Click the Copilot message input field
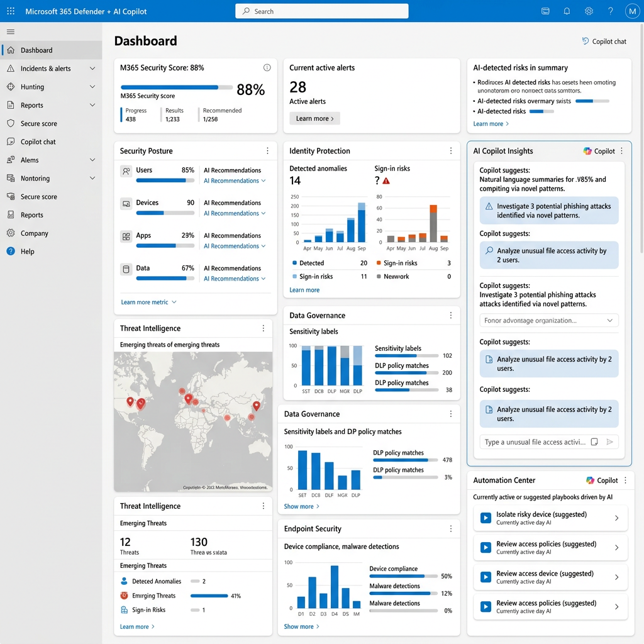The image size is (644, 644). tap(548, 442)
